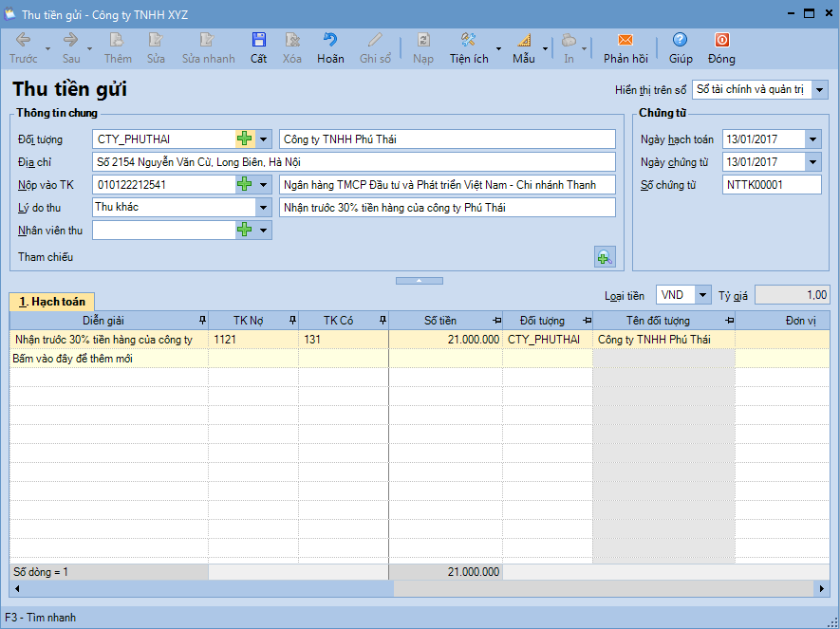Send feedback with Phản hồi
This screenshot has height=629, width=840.
point(625,48)
